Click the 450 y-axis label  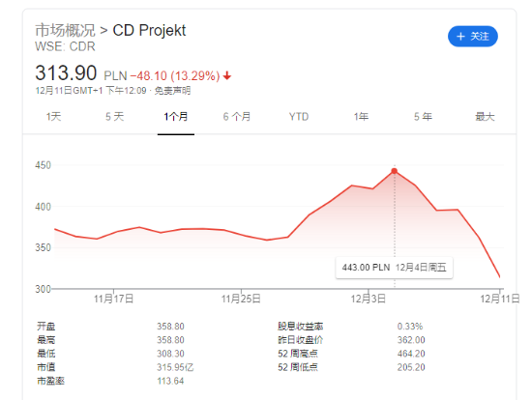(44, 165)
